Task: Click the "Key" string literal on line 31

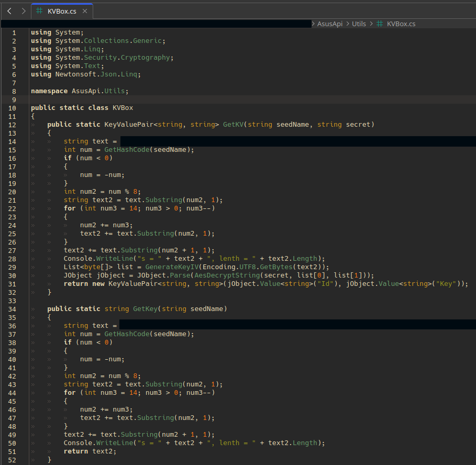Action: 446,284
